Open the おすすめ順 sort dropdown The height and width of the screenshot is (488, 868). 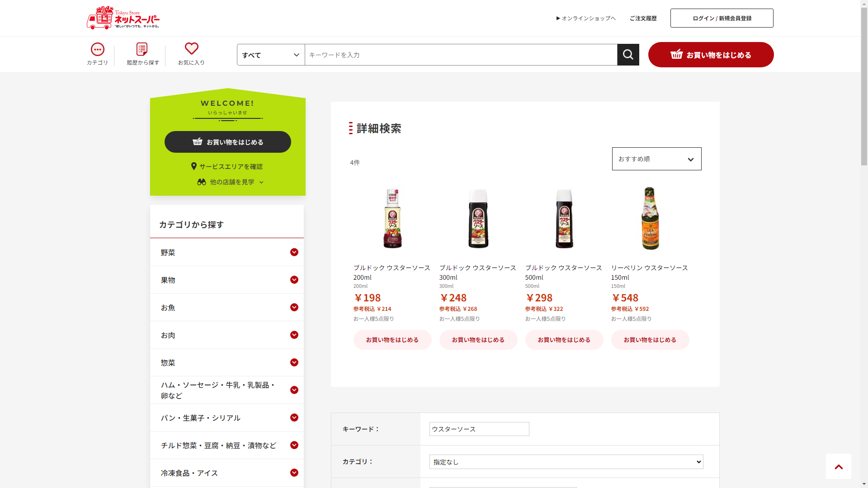point(656,159)
